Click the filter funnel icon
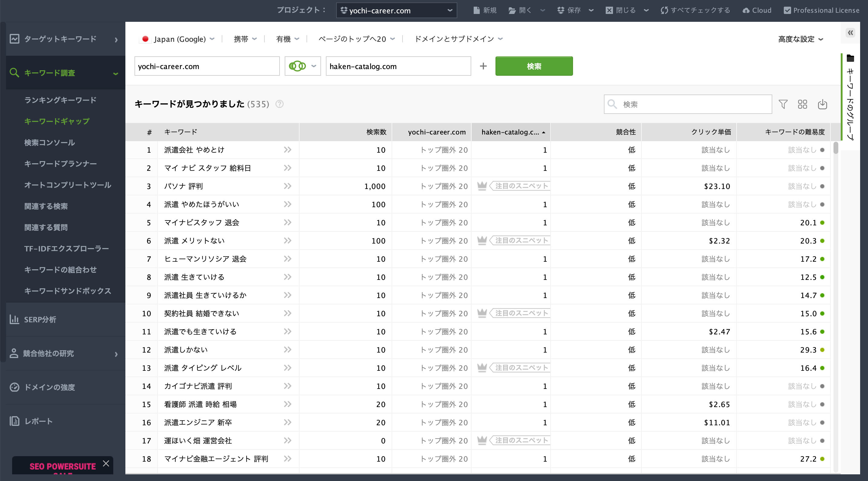Viewport: 868px width, 481px height. click(x=783, y=104)
